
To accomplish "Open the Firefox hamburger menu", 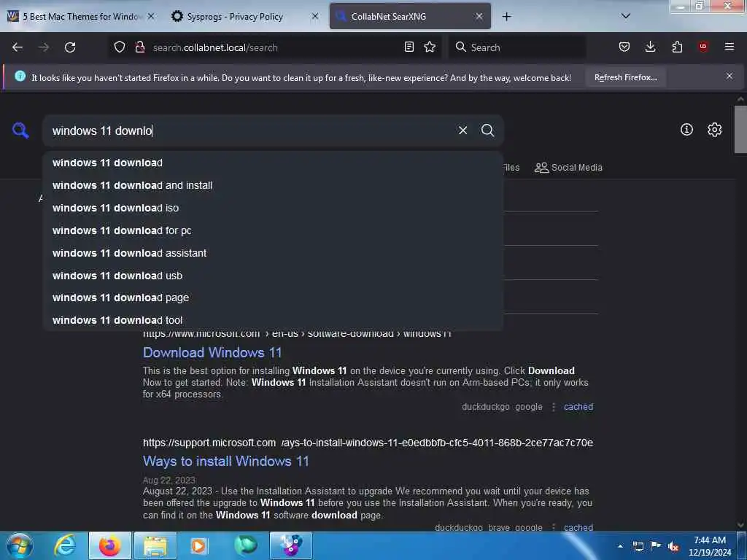I will click(729, 47).
